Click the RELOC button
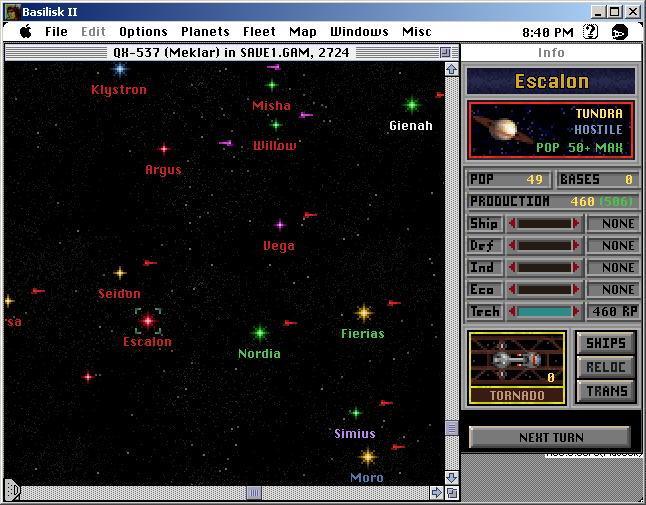 [605, 367]
